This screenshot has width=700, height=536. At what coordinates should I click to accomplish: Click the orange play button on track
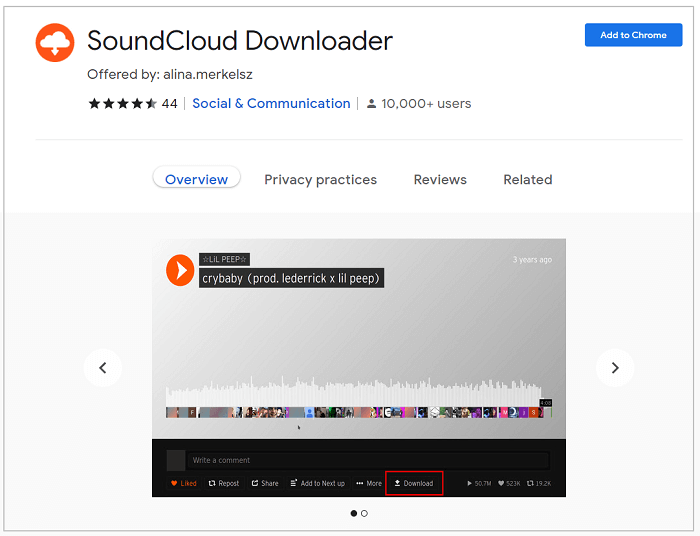point(180,270)
